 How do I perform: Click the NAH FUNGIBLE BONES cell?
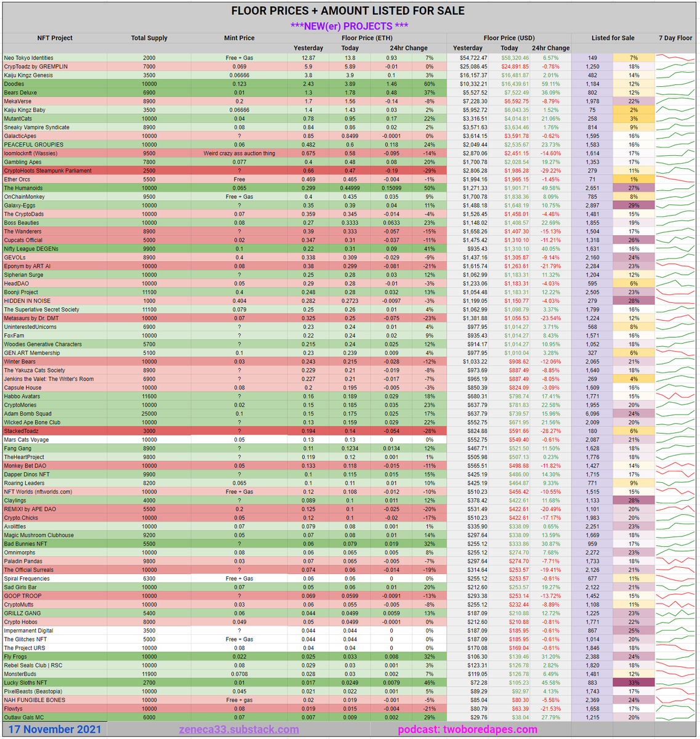55,700
